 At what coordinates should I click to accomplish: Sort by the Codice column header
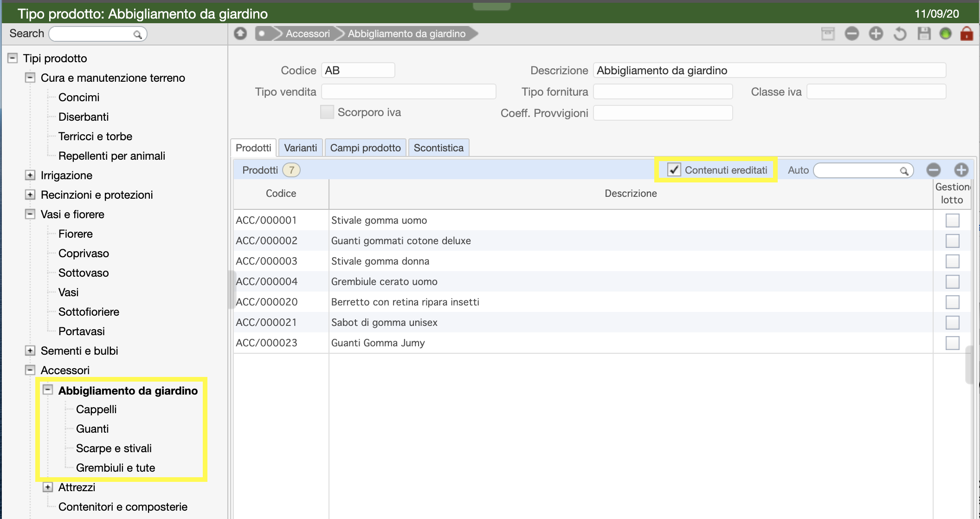281,194
